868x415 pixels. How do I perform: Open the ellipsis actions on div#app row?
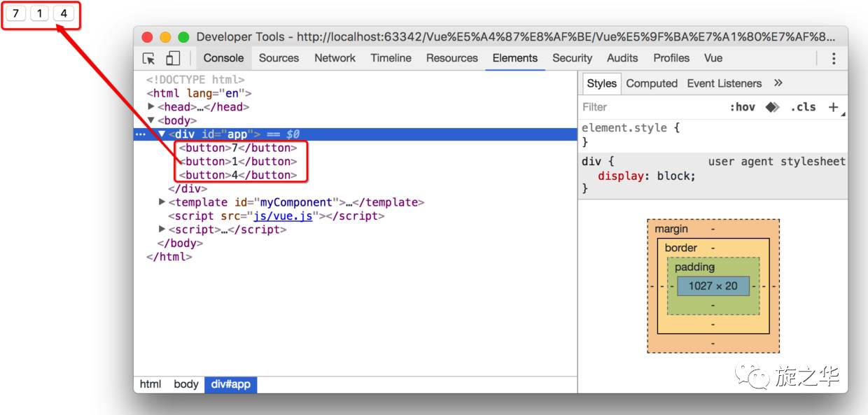coord(141,134)
